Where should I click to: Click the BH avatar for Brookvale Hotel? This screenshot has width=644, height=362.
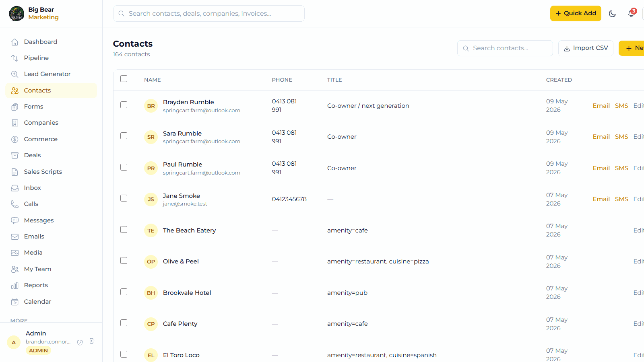point(151,293)
